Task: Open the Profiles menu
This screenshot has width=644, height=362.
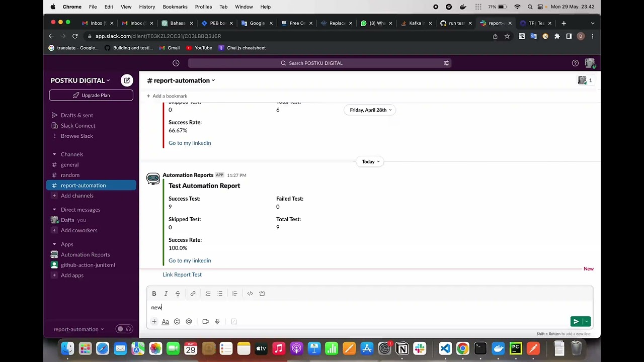Action: (x=203, y=7)
